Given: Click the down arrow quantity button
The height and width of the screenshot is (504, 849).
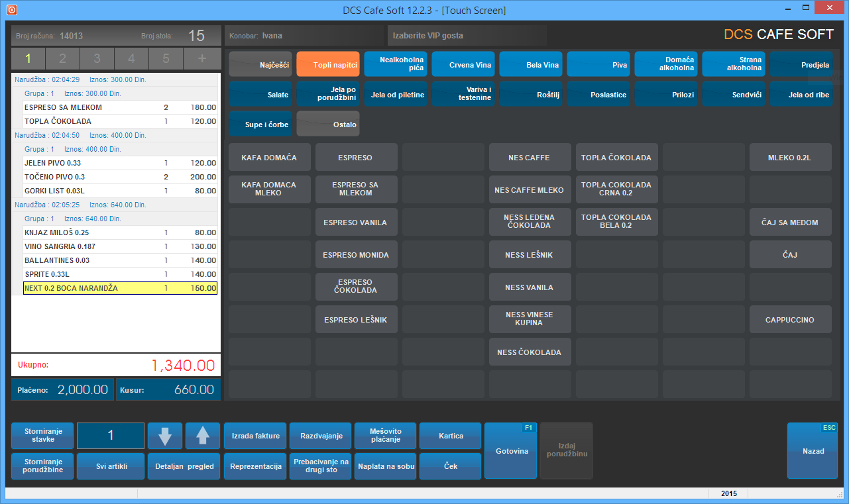Looking at the screenshot, I should click(165, 436).
